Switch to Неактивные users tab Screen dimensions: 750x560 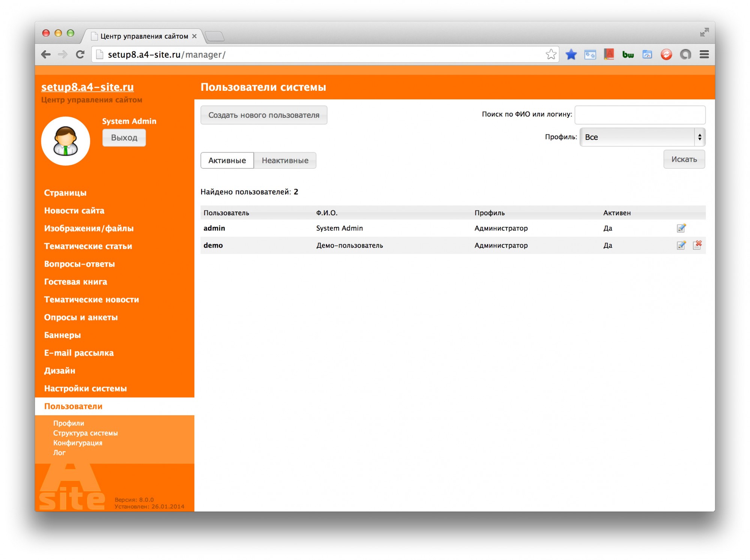point(285,161)
